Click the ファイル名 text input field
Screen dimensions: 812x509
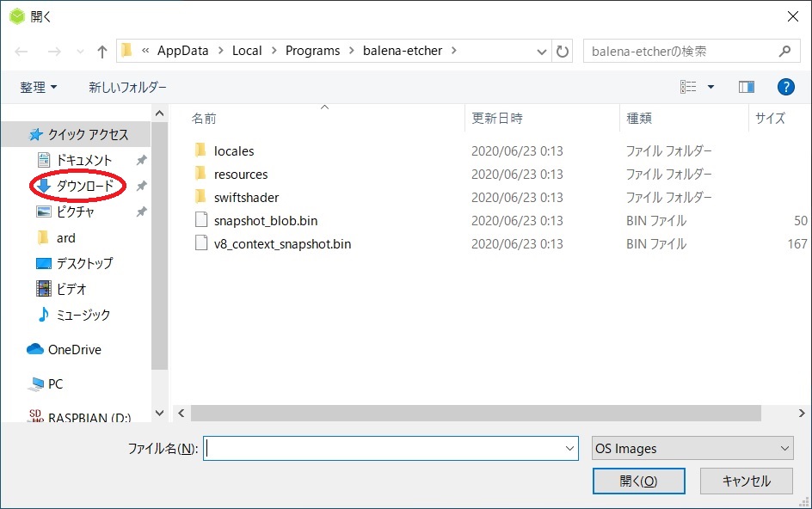[383, 448]
